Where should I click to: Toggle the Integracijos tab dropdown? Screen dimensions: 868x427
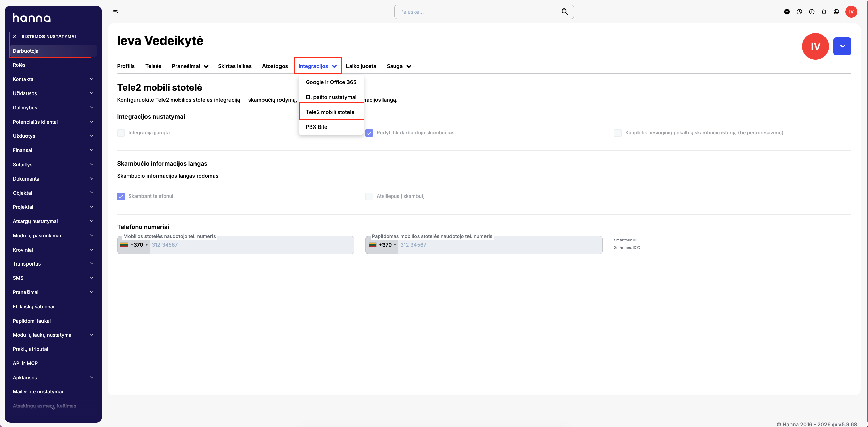(x=318, y=66)
